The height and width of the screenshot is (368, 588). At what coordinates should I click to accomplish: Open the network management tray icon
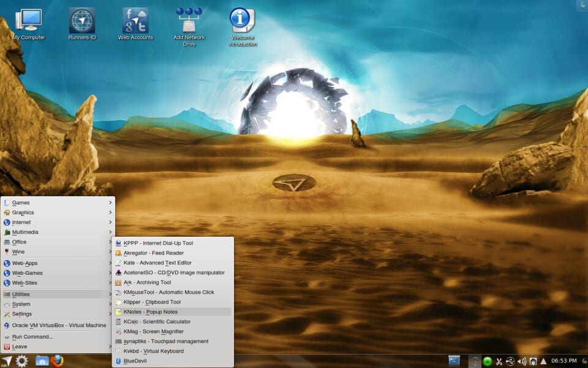(x=533, y=362)
